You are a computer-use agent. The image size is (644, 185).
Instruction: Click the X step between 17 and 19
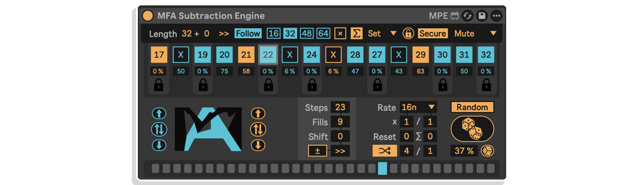point(181,55)
